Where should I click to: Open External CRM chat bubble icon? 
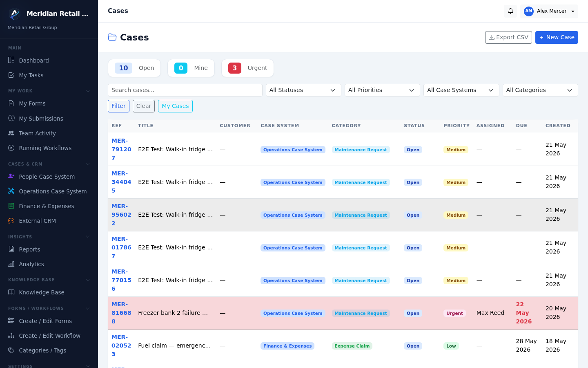point(11,221)
